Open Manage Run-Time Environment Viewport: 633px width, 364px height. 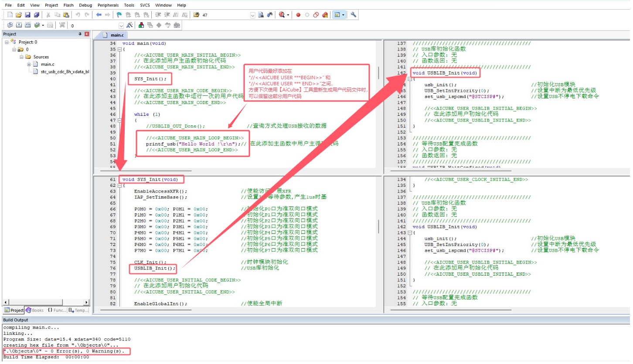[159, 25]
